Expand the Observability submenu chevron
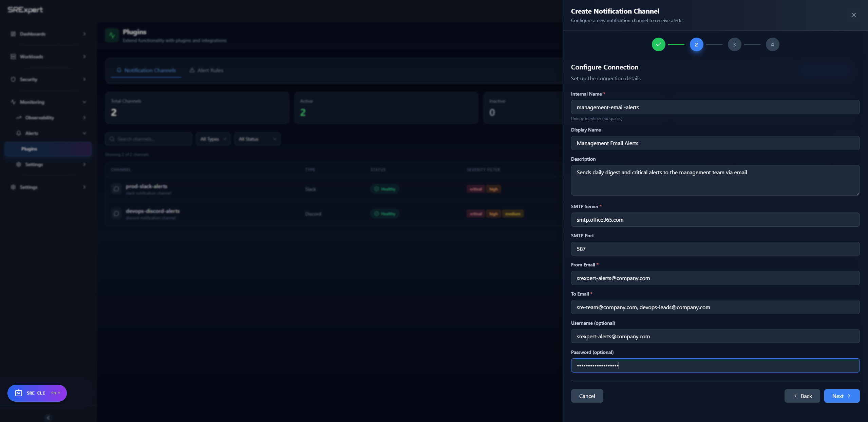The image size is (868, 422). [x=84, y=118]
